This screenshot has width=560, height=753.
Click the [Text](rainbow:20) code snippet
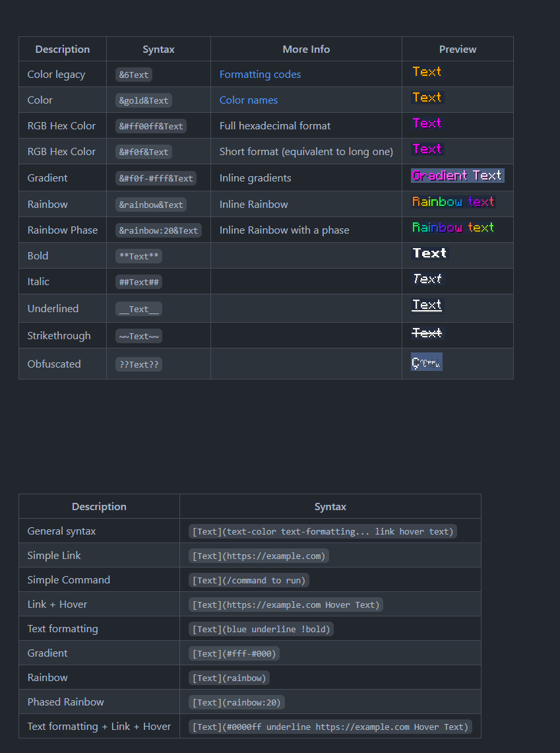pyautogui.click(x=237, y=702)
